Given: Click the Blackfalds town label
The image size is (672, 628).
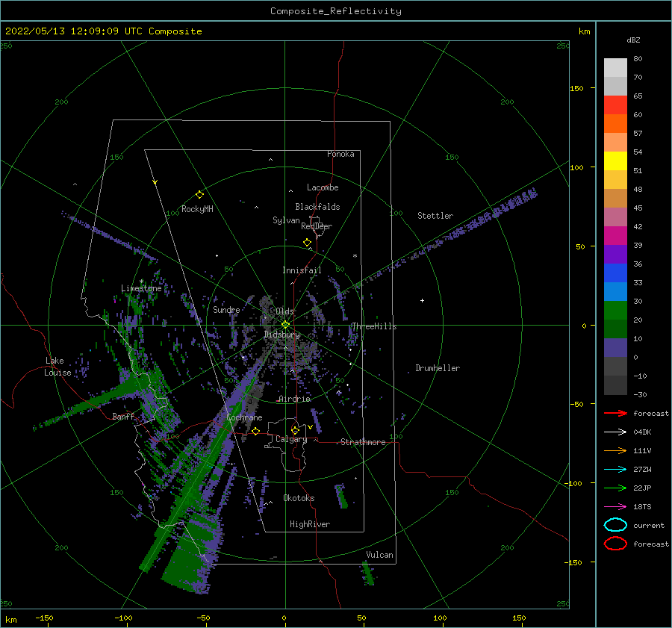Looking at the screenshot, I should coord(317,207).
